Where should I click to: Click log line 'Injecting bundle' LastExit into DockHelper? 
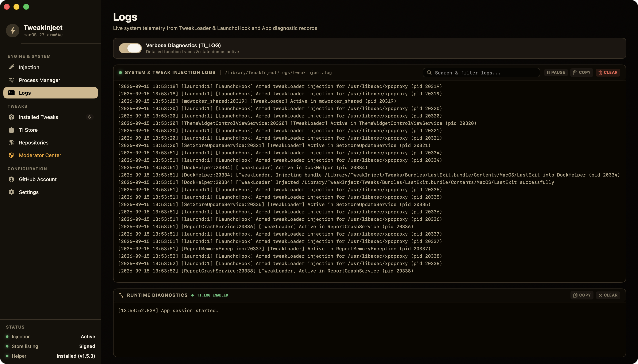(x=369, y=175)
